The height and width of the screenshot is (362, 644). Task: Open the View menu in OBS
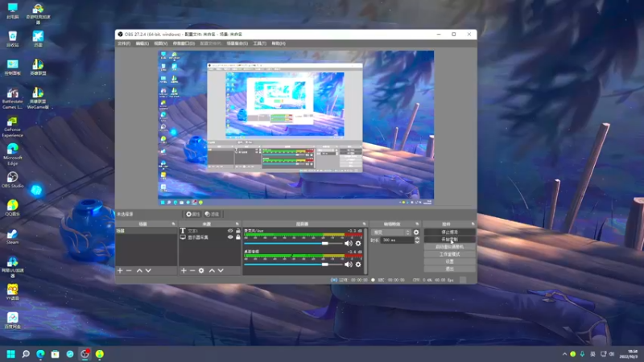(x=160, y=43)
